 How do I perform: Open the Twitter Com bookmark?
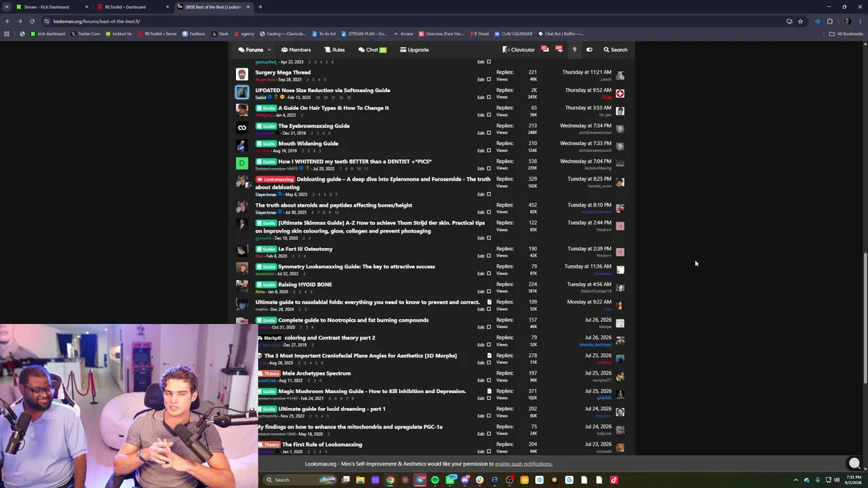[85, 34]
